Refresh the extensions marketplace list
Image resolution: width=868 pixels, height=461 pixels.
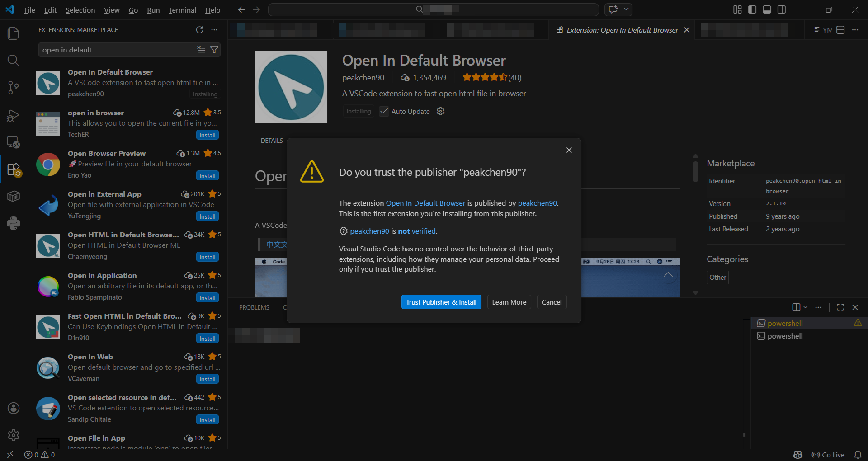tap(199, 30)
